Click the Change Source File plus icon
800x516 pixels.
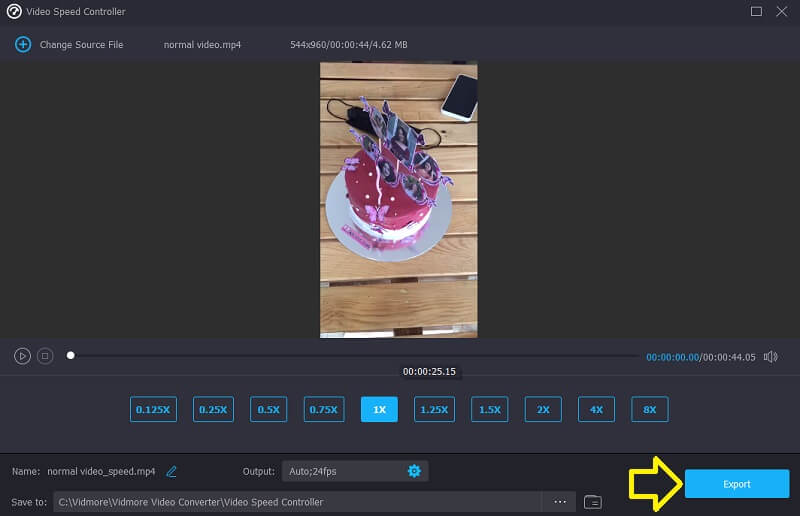(23, 45)
